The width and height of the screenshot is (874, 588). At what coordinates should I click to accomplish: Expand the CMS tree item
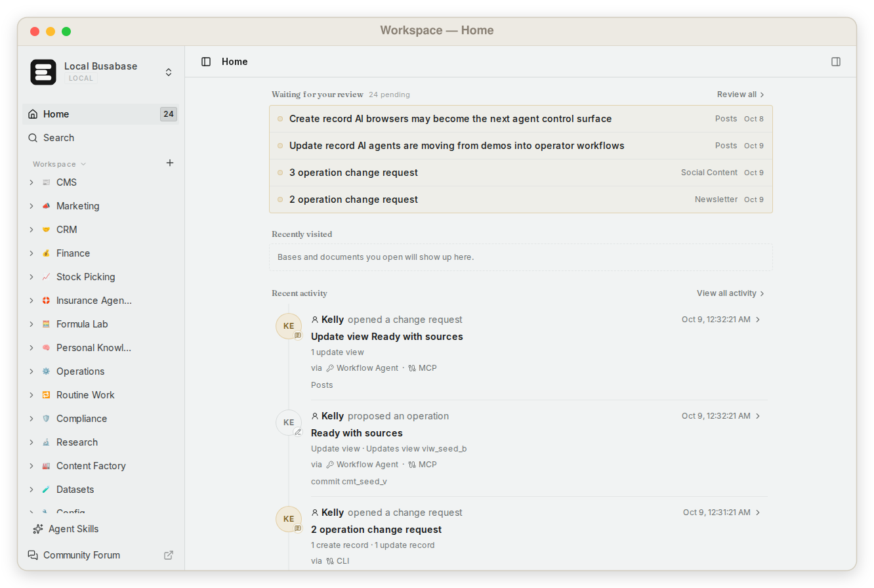[31, 182]
